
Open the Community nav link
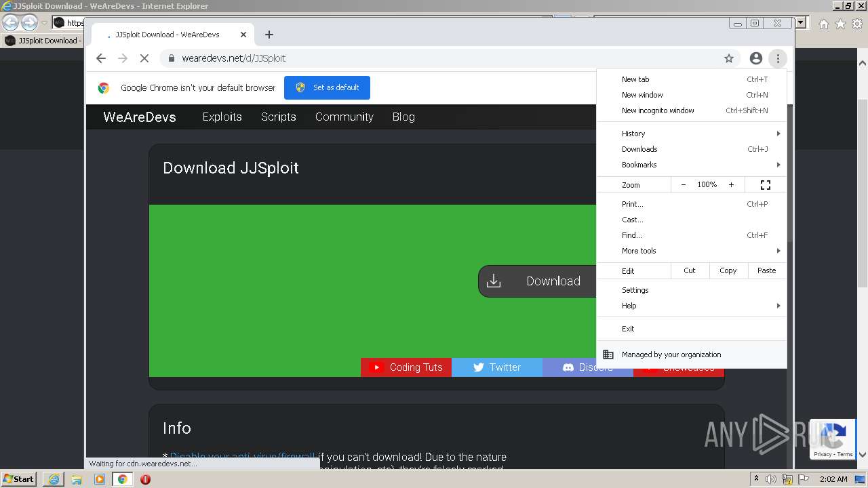(344, 117)
